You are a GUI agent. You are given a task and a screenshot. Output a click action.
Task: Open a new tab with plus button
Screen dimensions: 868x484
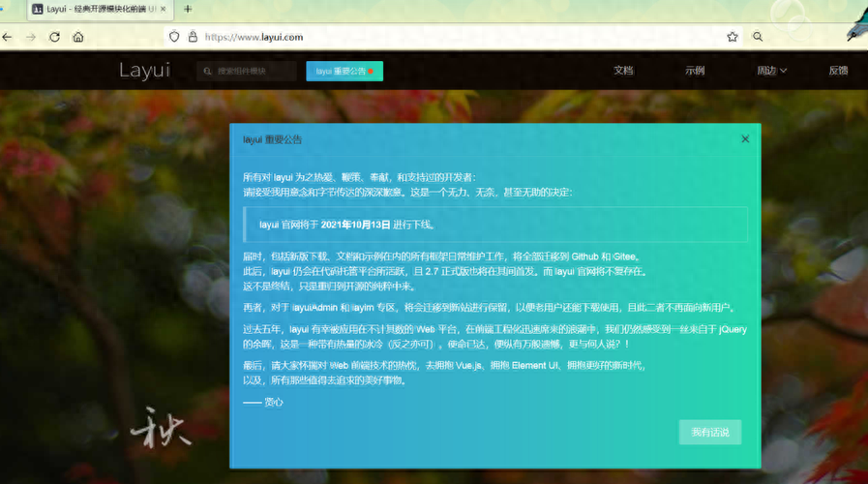coord(188,9)
